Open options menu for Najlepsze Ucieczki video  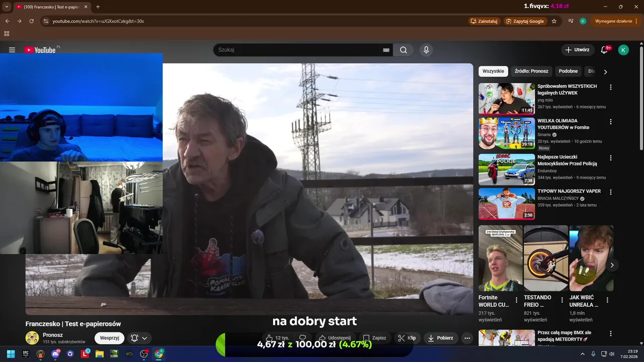611,158
